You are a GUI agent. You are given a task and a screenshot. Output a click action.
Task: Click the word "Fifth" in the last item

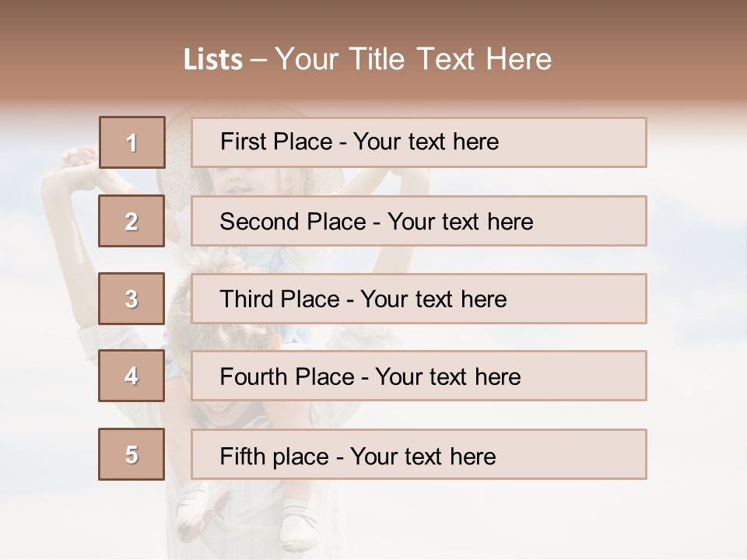click(244, 456)
